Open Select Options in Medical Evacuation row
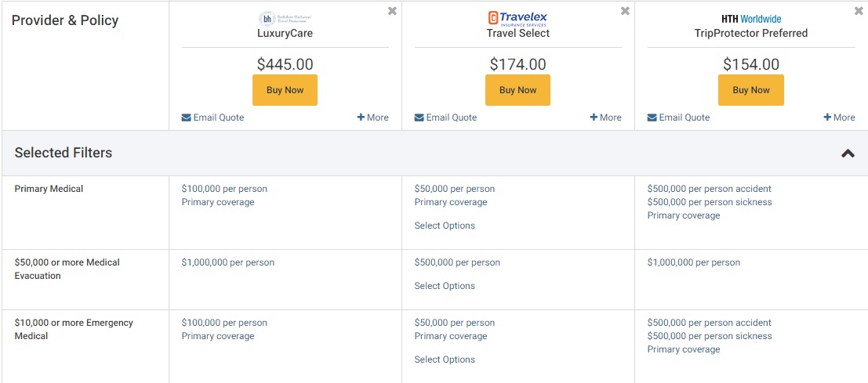The image size is (868, 383). click(445, 286)
